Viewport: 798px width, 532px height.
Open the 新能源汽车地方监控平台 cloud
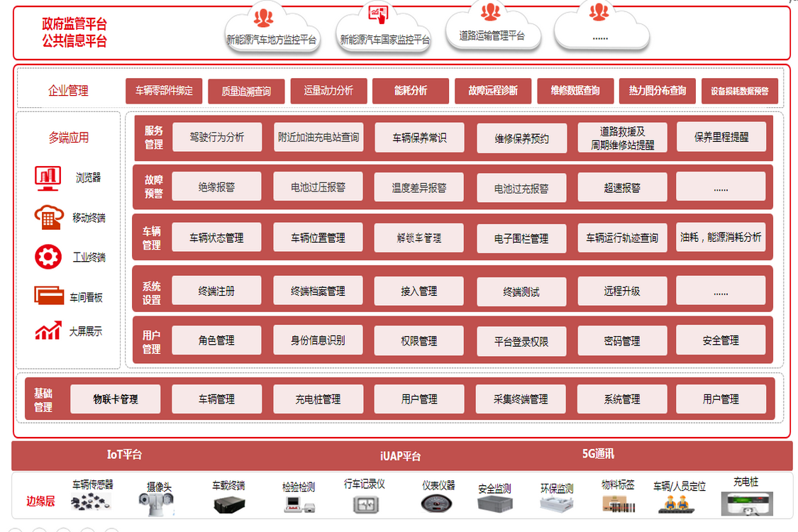point(271,32)
